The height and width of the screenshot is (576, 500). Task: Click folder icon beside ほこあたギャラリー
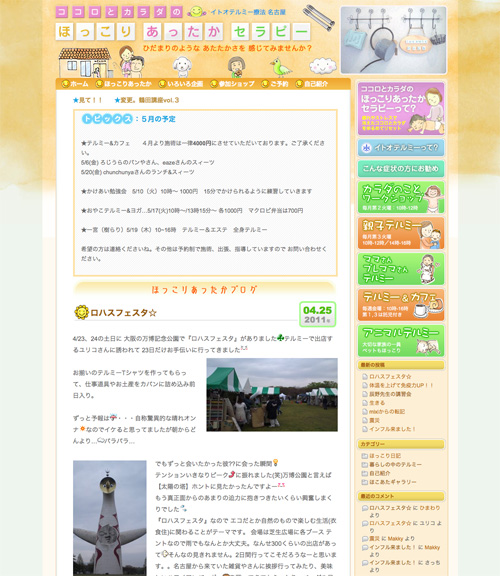tap(365, 482)
